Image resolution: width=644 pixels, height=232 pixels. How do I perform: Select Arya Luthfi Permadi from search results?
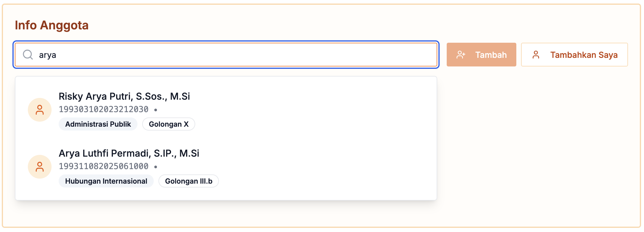[x=129, y=153]
